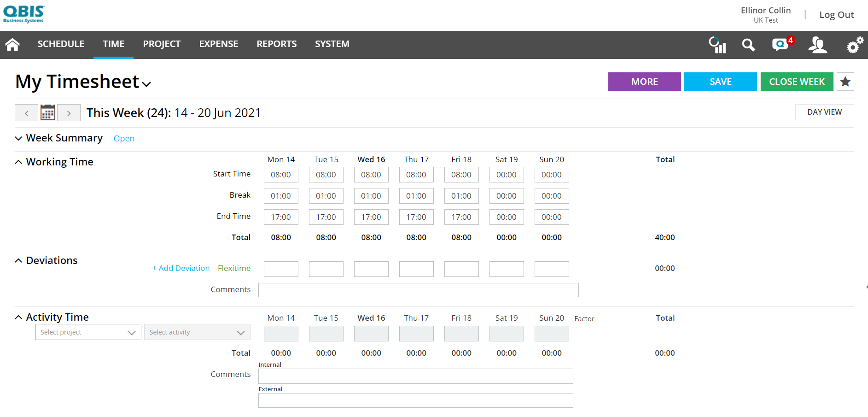
Task: Click the Add Deviation link
Action: pos(181,268)
